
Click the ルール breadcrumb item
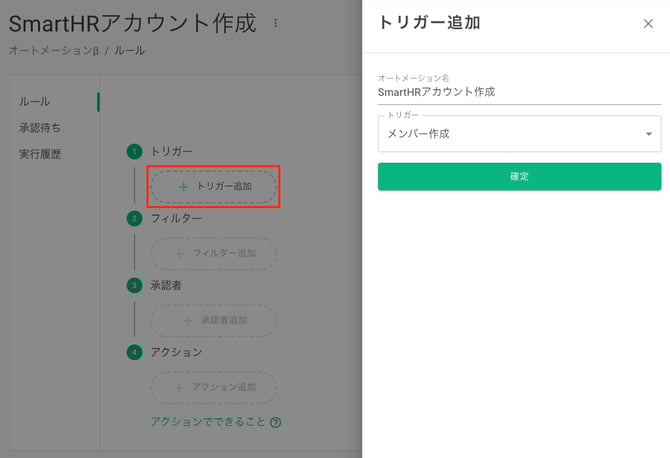(x=129, y=50)
